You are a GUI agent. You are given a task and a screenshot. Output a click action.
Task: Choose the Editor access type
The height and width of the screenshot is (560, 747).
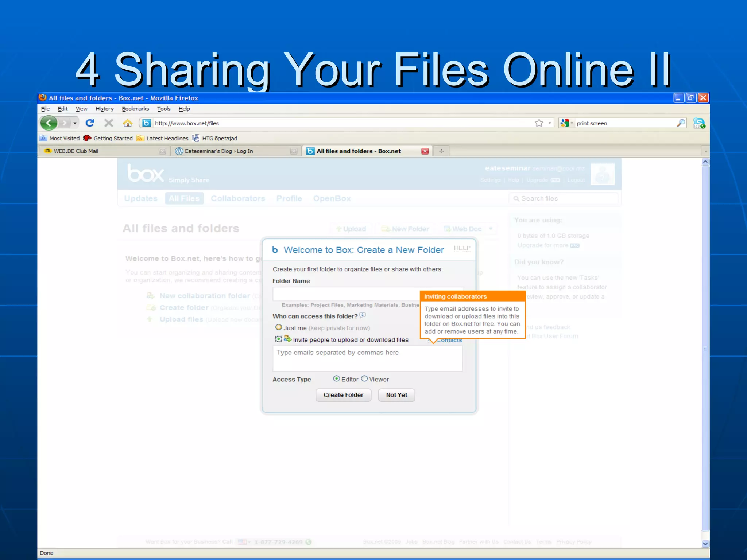(x=336, y=379)
